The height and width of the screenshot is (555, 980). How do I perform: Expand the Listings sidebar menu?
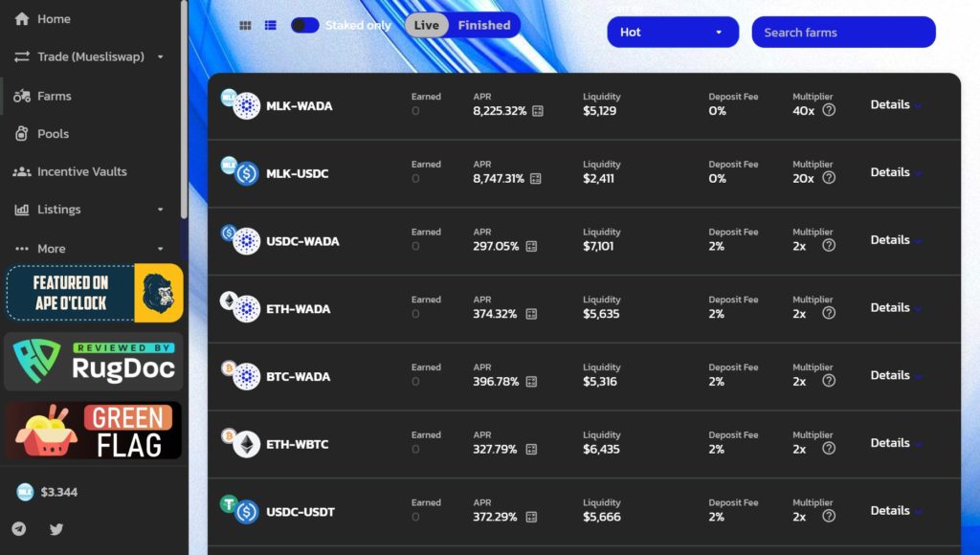[x=90, y=210]
